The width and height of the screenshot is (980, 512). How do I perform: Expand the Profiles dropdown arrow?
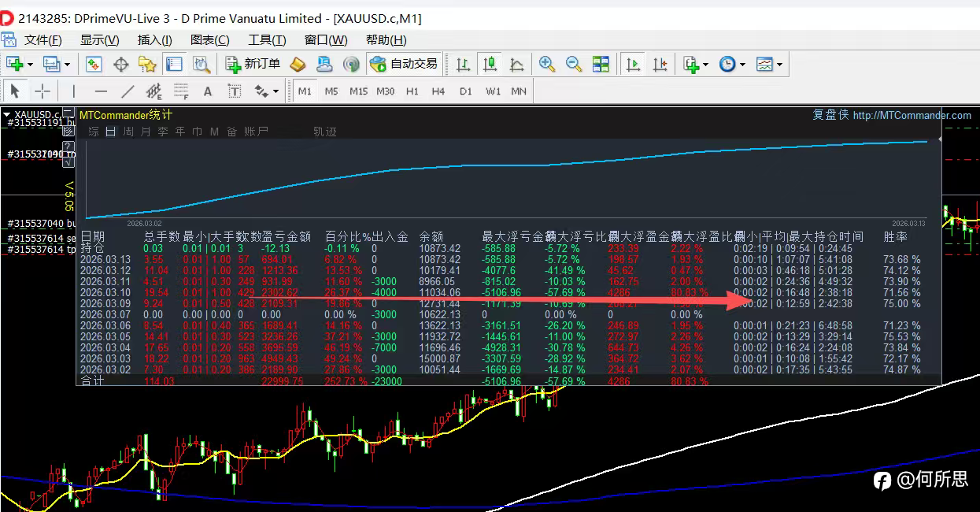click(67, 65)
